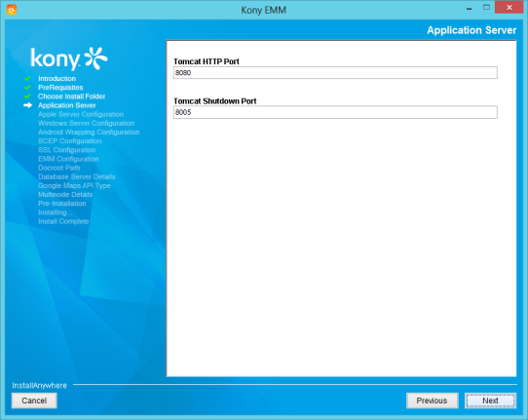
Task: Click the Tomcat Shutdown Port label
Action: point(215,101)
